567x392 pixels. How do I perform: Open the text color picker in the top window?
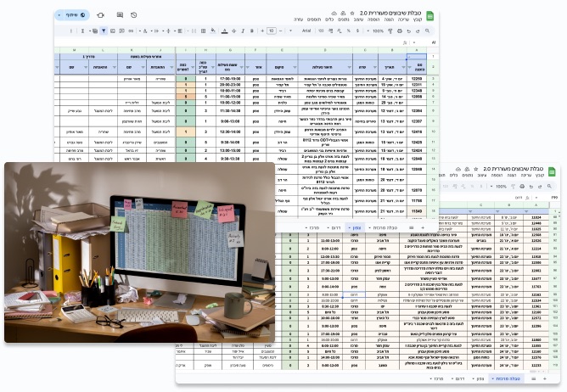click(225, 31)
